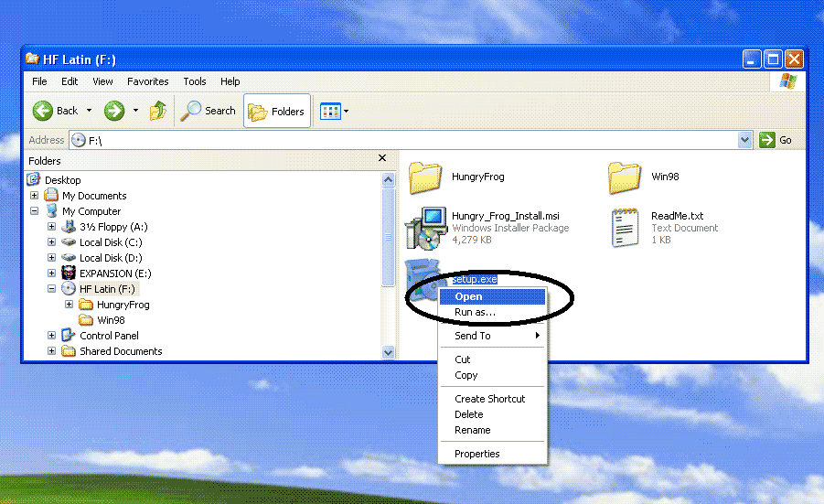Click the folder tree scrollbar down arrow
Screen dimensions: 824x504
[x=388, y=352]
